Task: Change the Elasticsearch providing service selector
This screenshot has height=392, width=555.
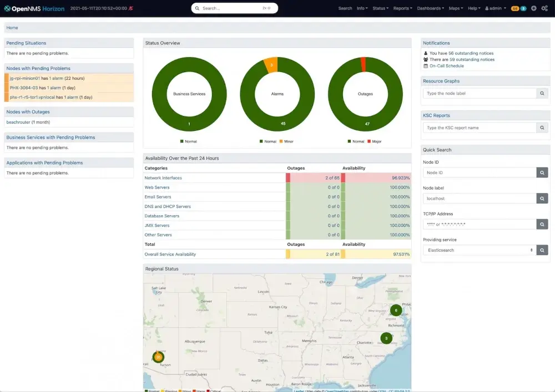Action: tap(479, 250)
